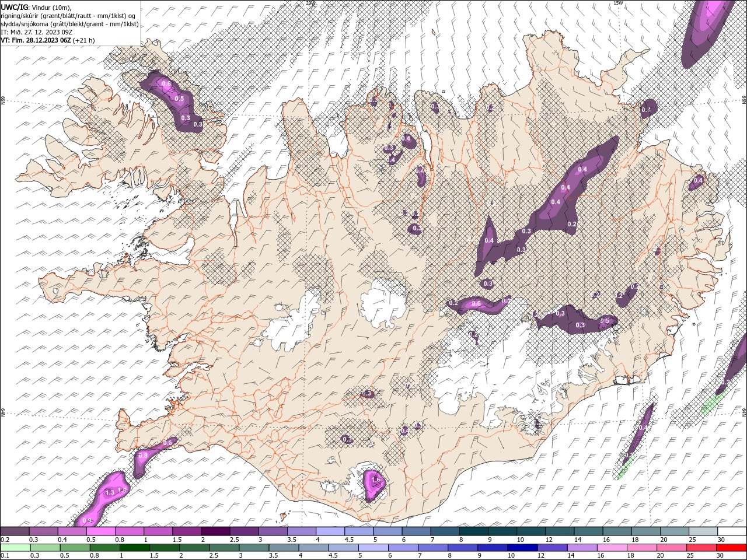The image size is (747, 560).
Task: Select the darkest purple 2 swatch in snow legend
Action: [x=215, y=531]
